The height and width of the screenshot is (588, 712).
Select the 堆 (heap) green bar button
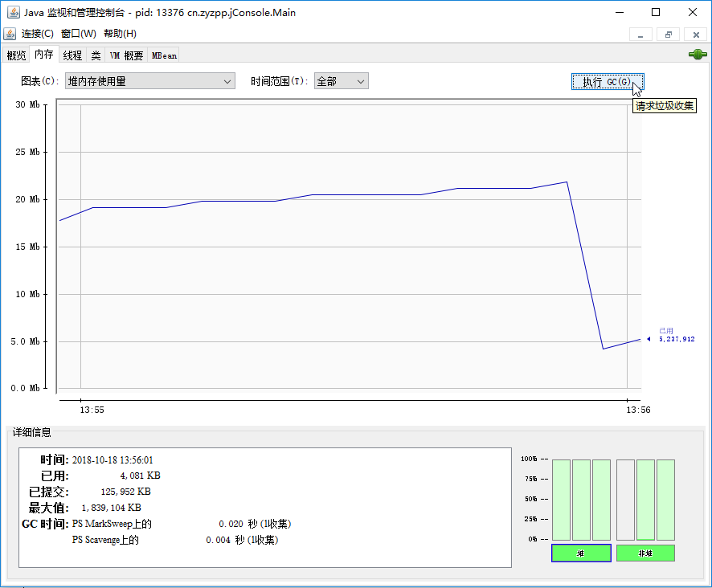(x=580, y=553)
